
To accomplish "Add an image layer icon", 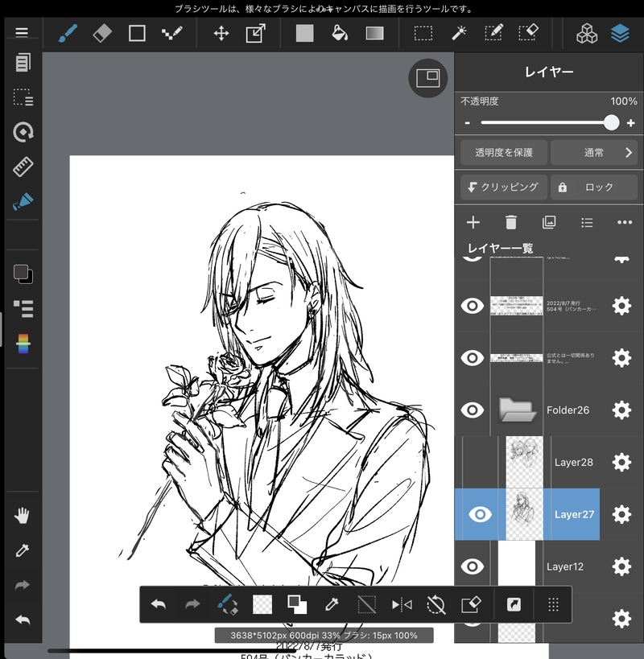I will point(549,222).
